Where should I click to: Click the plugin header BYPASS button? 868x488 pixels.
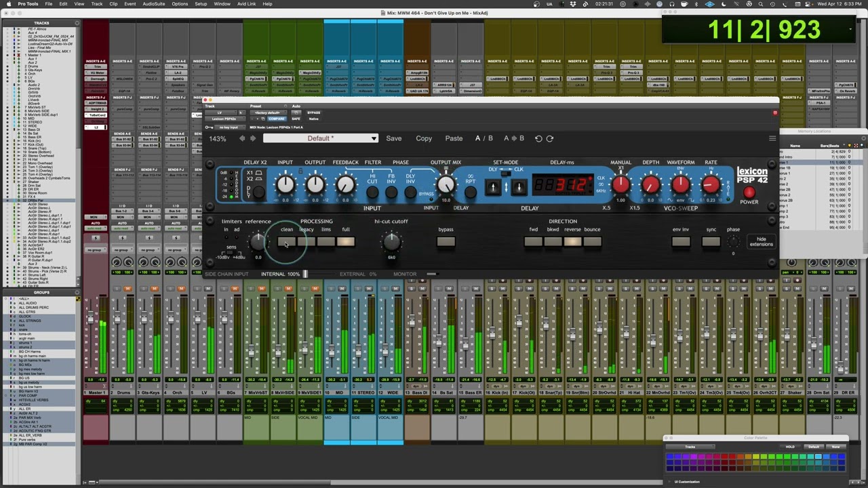[313, 113]
